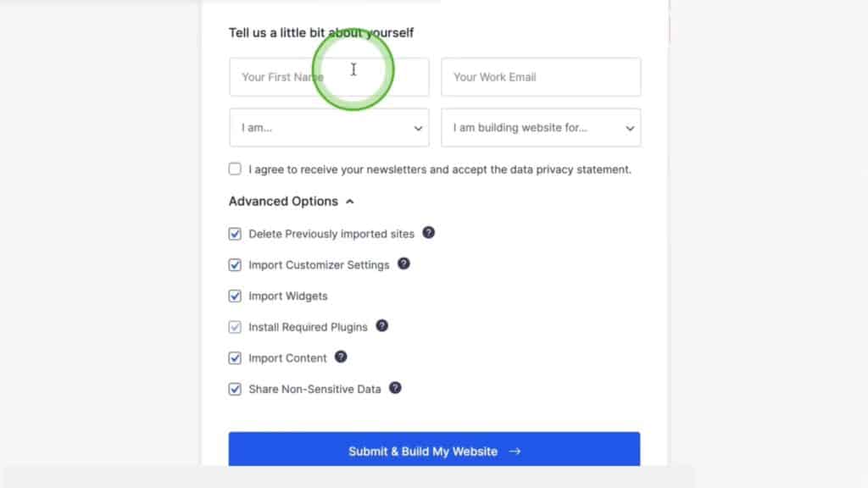Select the Import Customizer Settings label
The height and width of the screenshot is (488, 868).
pos(318,264)
